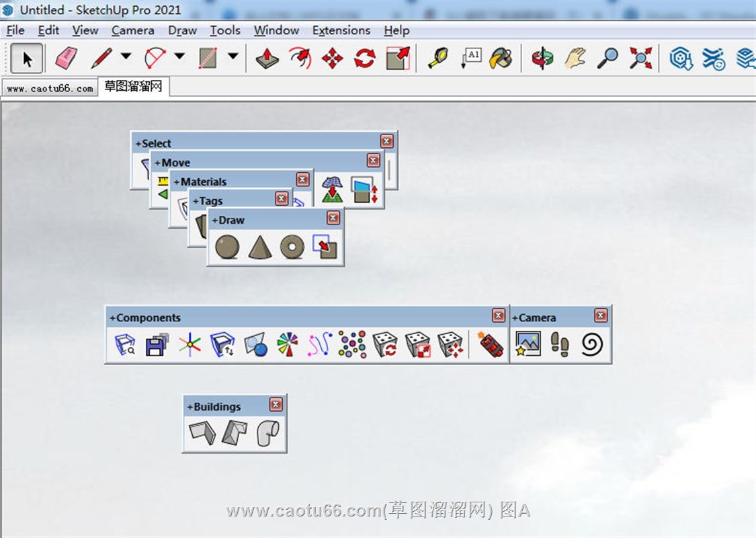
Task: Pick the pink Eraser tool
Action: [x=66, y=59]
